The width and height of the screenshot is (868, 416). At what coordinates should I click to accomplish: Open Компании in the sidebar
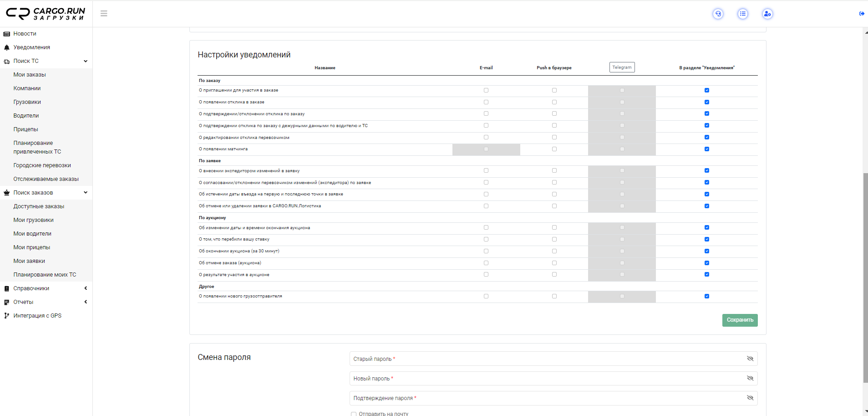27,88
